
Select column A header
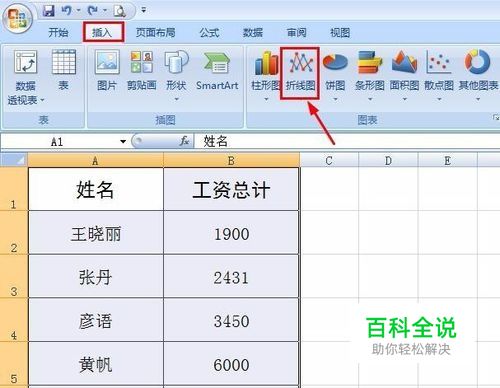pyautogui.click(x=95, y=161)
